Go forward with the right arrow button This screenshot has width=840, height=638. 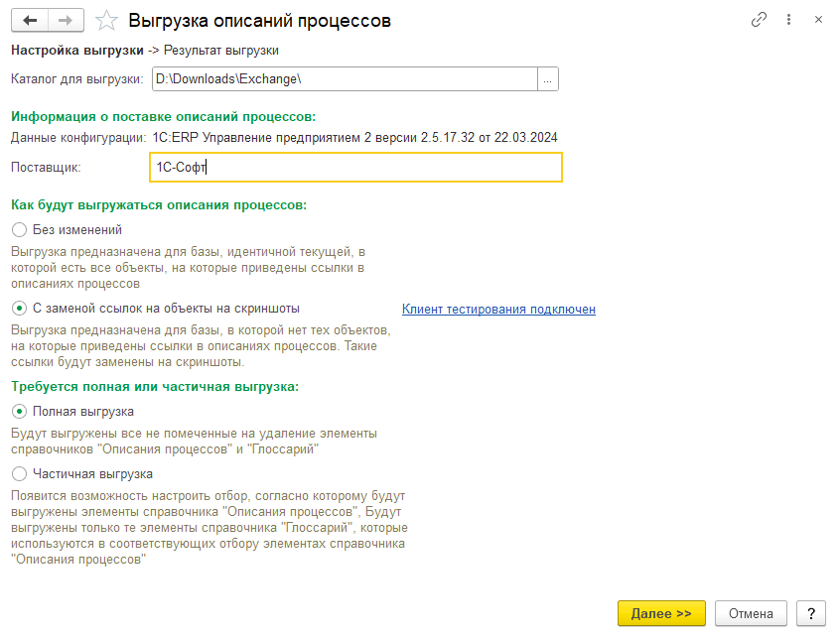[x=66, y=20]
